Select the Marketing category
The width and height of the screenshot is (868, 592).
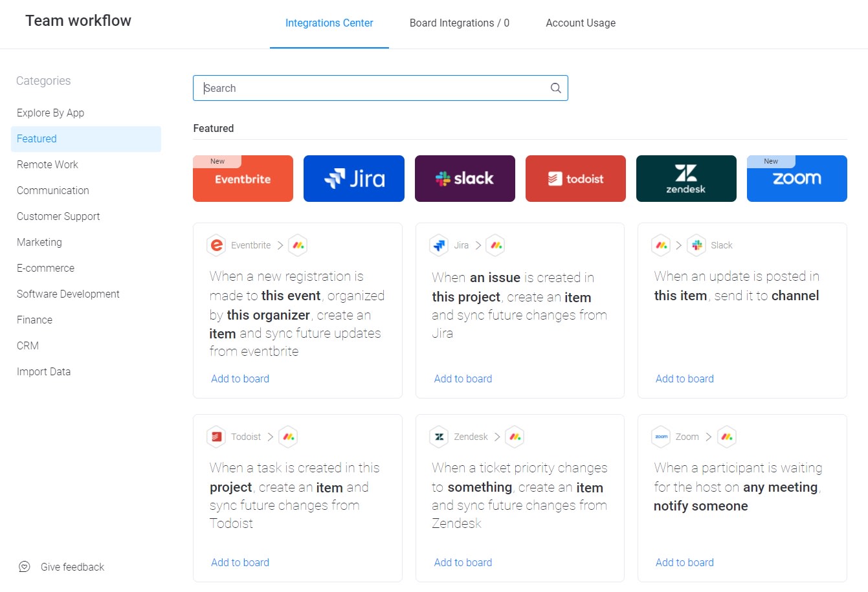(x=86, y=242)
